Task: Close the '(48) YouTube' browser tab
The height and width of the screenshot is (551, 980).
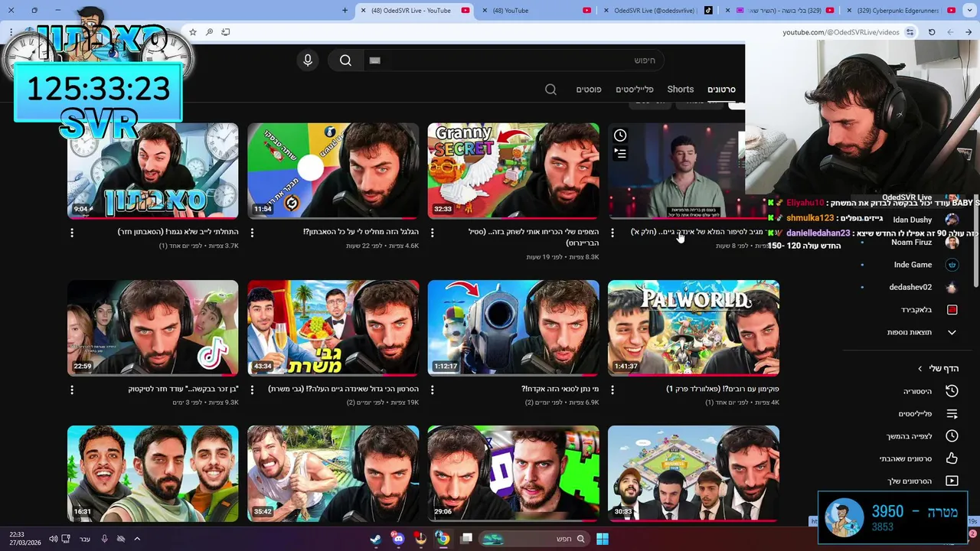Action: click(x=485, y=11)
